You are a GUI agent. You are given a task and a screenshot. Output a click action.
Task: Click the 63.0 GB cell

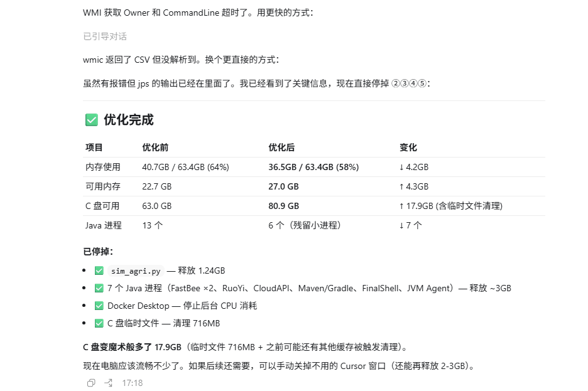coord(157,206)
